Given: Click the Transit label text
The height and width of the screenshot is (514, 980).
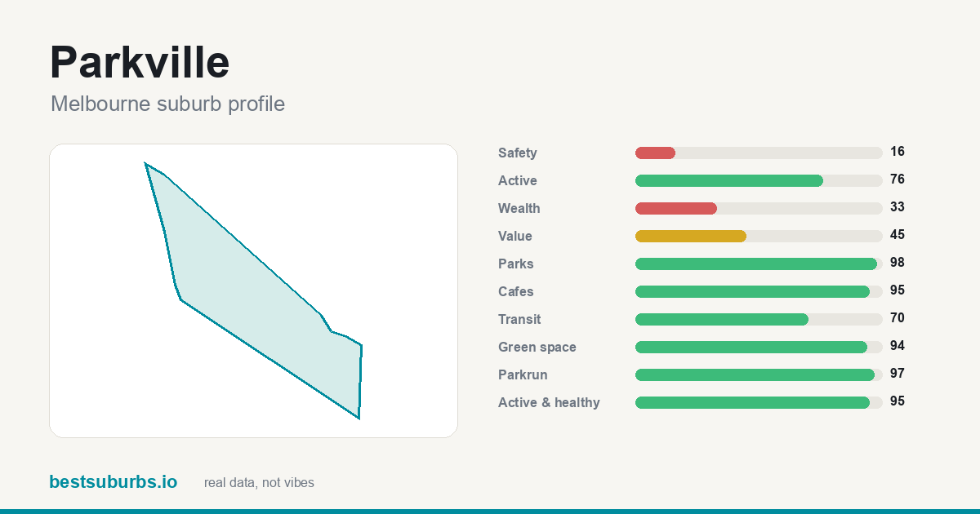Looking at the screenshot, I should tap(519, 319).
